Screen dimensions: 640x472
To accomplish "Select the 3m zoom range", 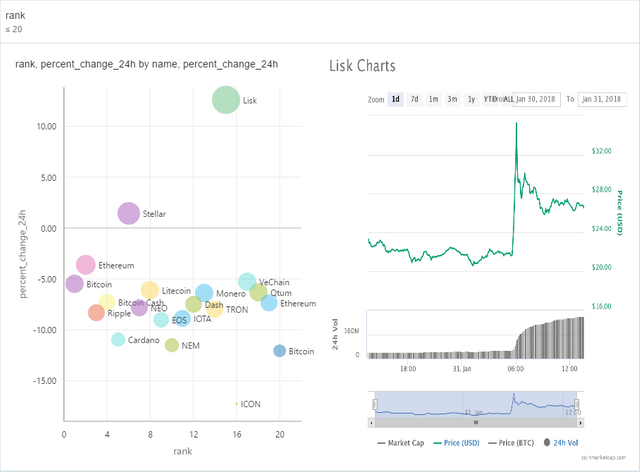I will point(452,99).
